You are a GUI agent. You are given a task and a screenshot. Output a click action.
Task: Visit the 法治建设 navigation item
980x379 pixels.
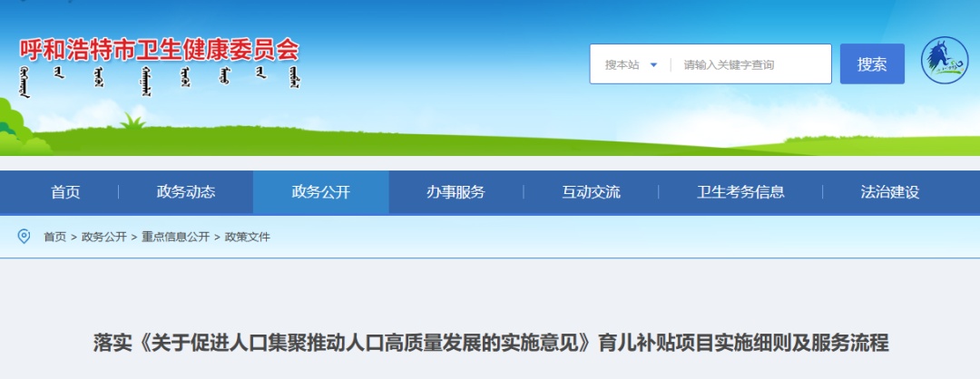click(889, 192)
